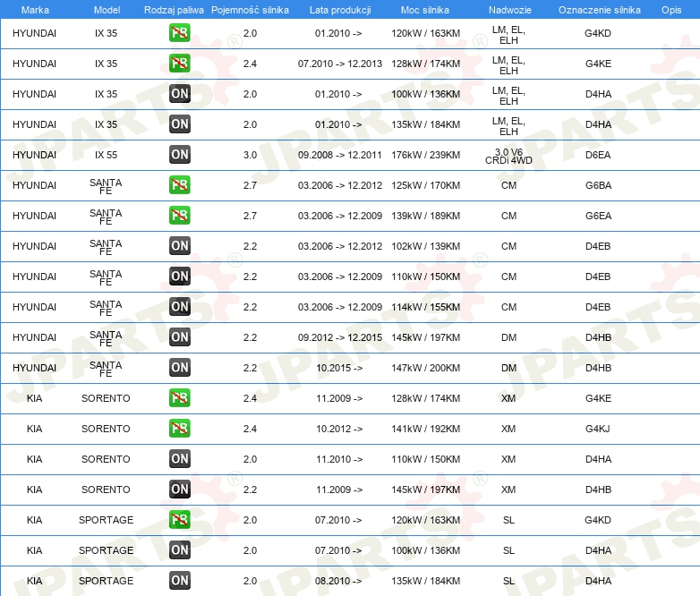This screenshot has width=700, height=596.
Task: Select engine code G6EA
Action: click(598, 216)
